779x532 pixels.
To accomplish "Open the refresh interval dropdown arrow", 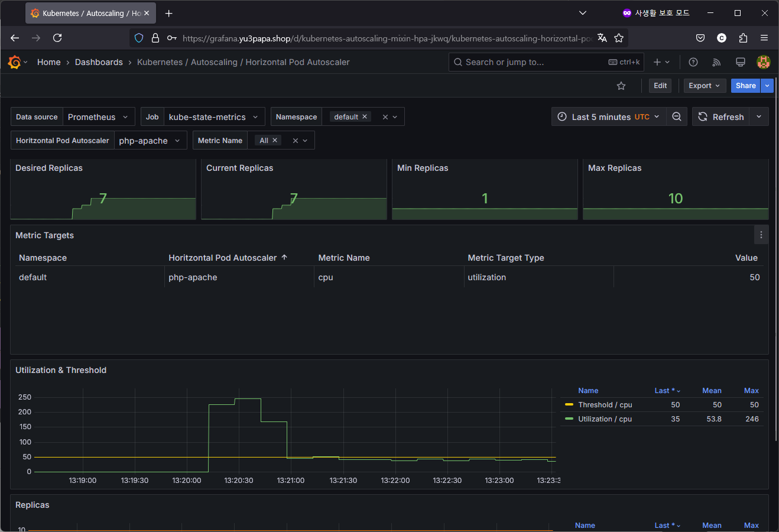I will pos(759,117).
